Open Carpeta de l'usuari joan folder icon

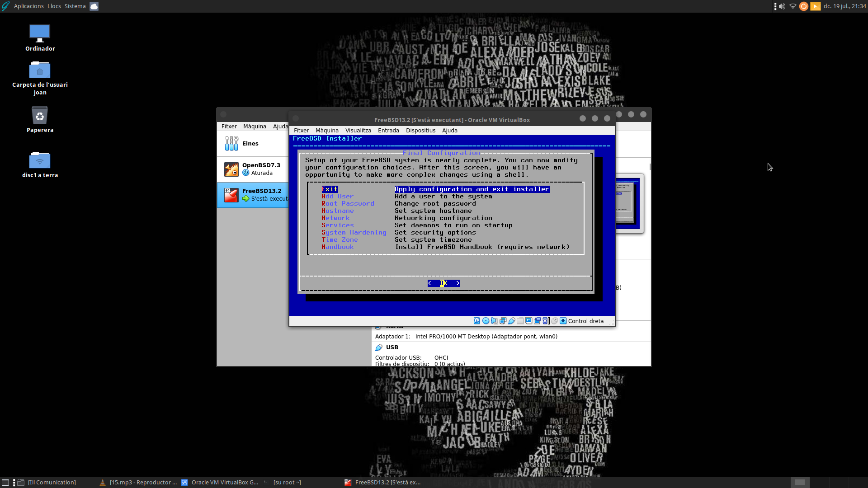pyautogui.click(x=40, y=78)
